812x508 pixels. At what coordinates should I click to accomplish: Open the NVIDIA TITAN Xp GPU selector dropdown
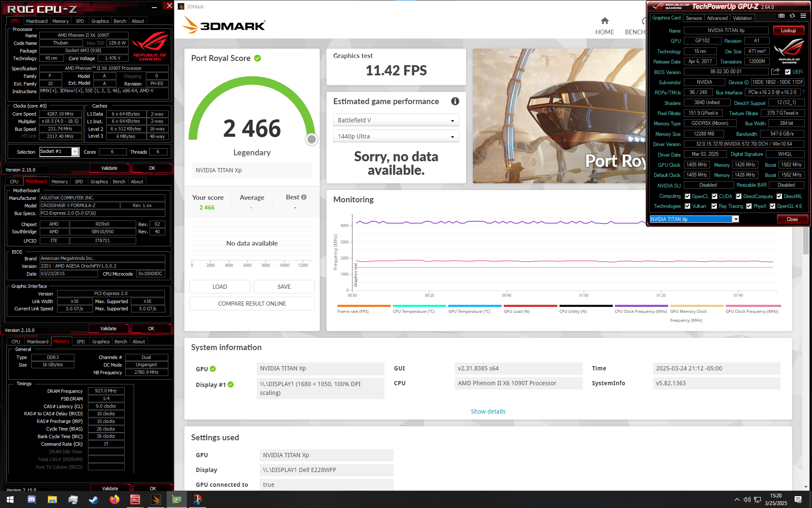tap(694, 219)
